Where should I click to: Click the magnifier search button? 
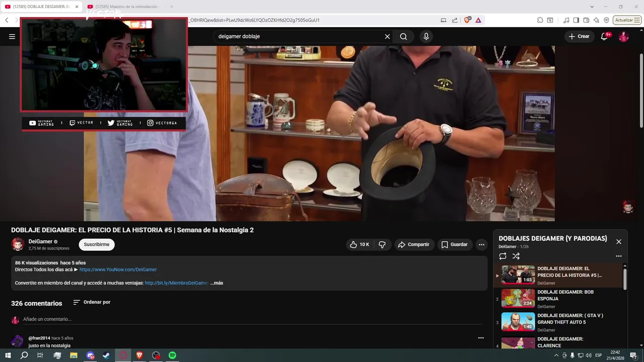click(x=404, y=36)
